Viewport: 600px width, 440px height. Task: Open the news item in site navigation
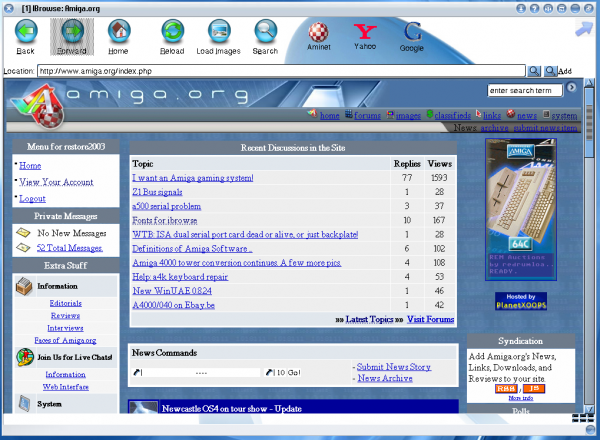pos(527,116)
